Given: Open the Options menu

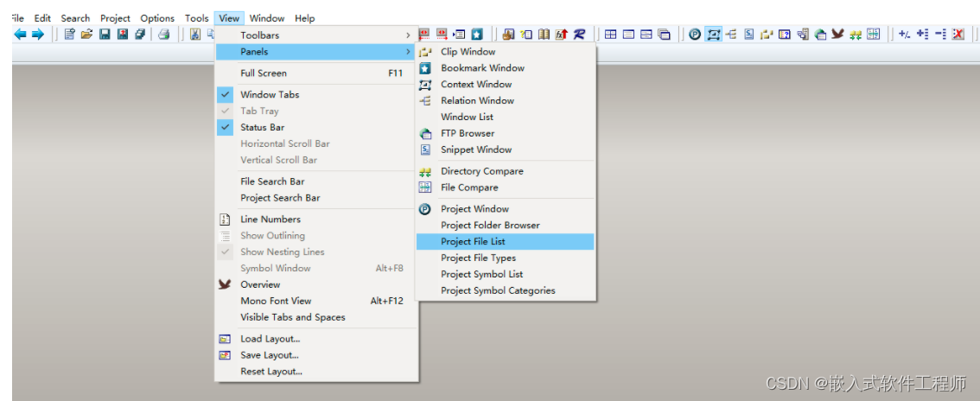Looking at the screenshot, I should point(157,18).
